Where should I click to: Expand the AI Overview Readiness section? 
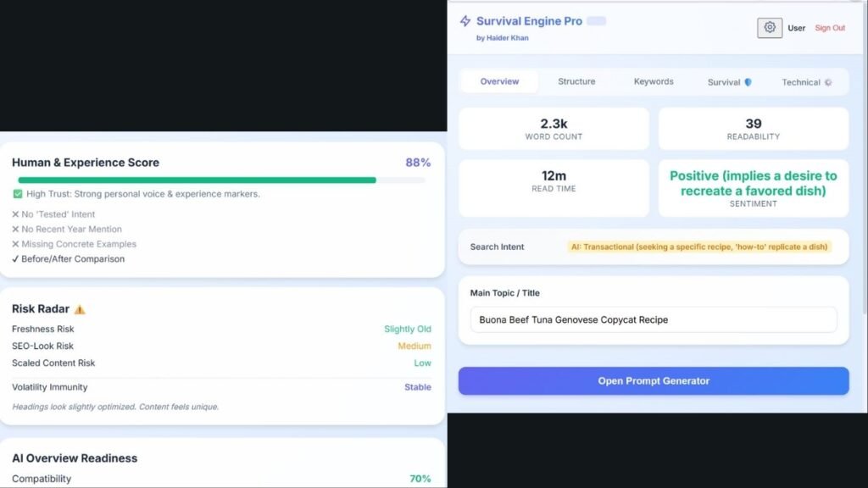click(74, 457)
